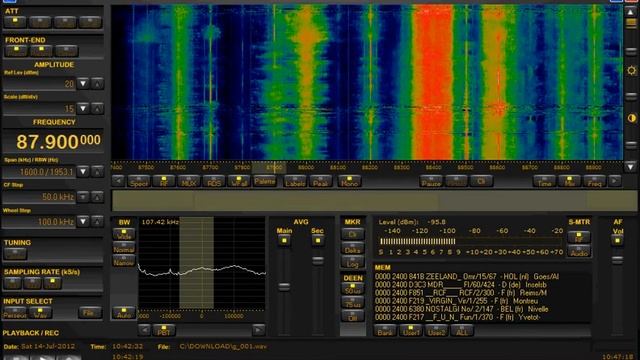Open the Ref Lev down-arrow dropdown
This screenshot has width=640, height=360.
tap(83, 84)
